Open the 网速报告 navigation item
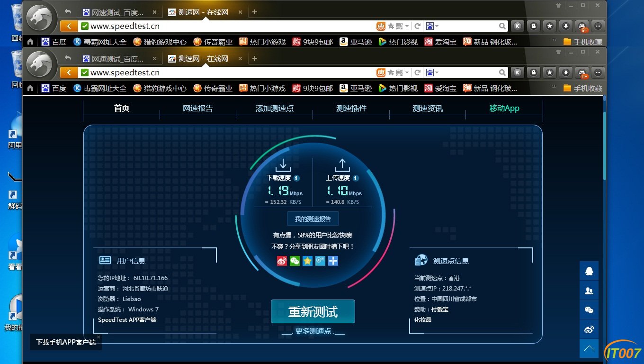This screenshot has width=644, height=364. [x=198, y=108]
